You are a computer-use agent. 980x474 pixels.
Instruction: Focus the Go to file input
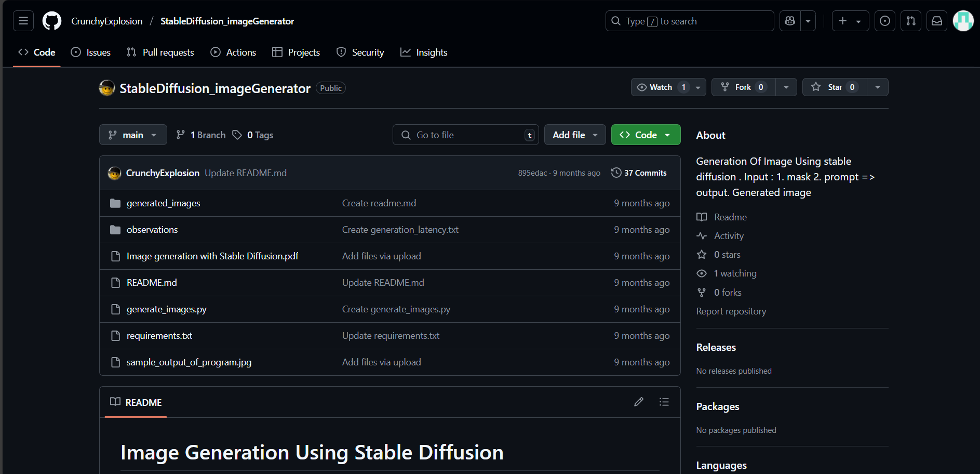pyautogui.click(x=466, y=135)
